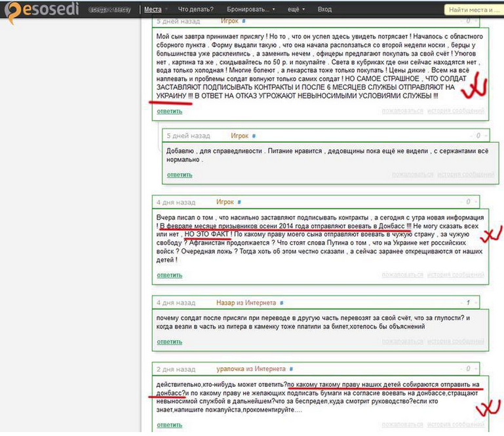Screen dimensions: 504x436
Task: Click the Игрок author name on the 'Добавлю' reply
Action: pyautogui.click(x=239, y=136)
